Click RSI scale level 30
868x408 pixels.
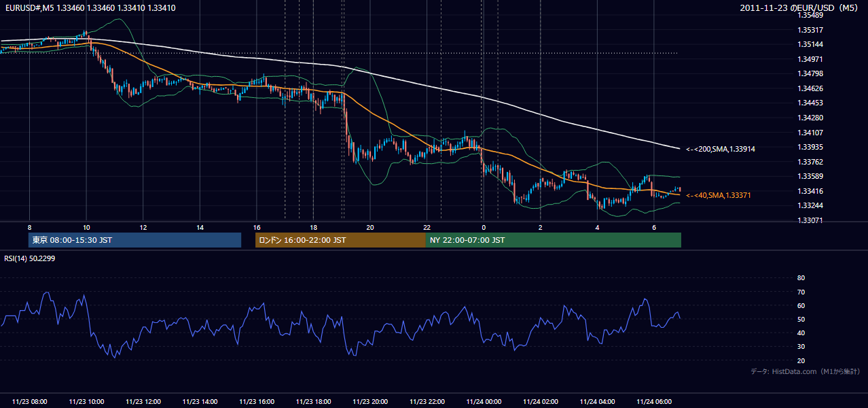[x=801, y=347]
